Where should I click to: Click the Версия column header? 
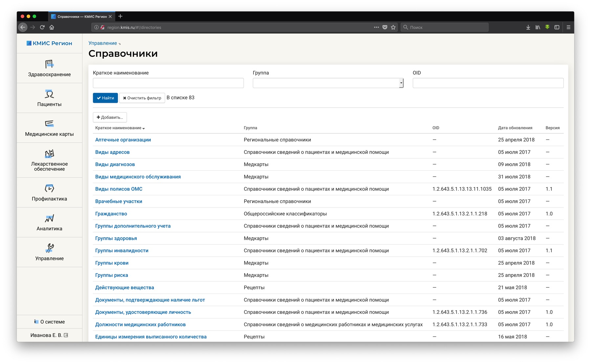pos(553,128)
